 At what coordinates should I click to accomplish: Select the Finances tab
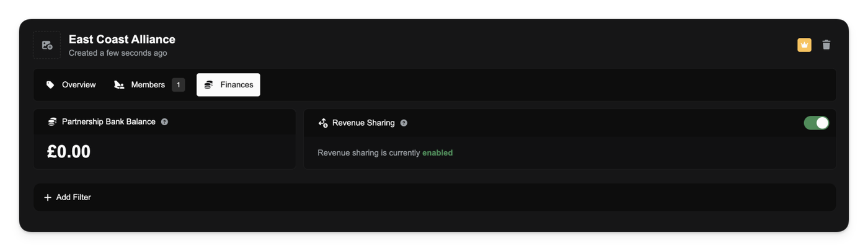pyautogui.click(x=236, y=85)
